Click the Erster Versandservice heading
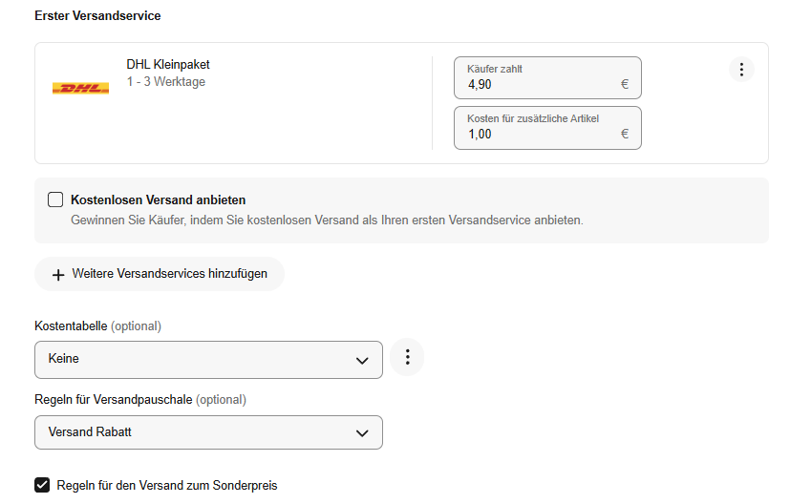The width and height of the screenshot is (812, 504). coord(97,16)
